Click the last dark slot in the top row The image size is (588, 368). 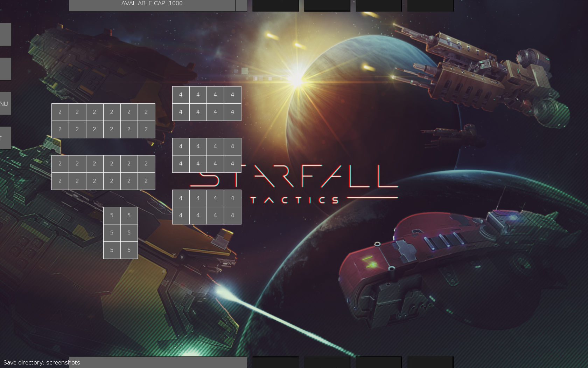pyautogui.click(x=430, y=5)
